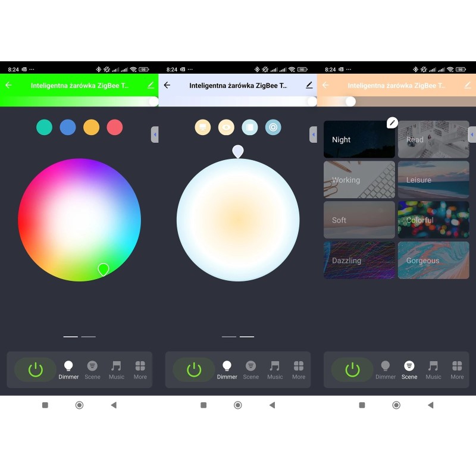
Task: Expand side arrow handle beside the Read tile
Action: tap(472, 134)
